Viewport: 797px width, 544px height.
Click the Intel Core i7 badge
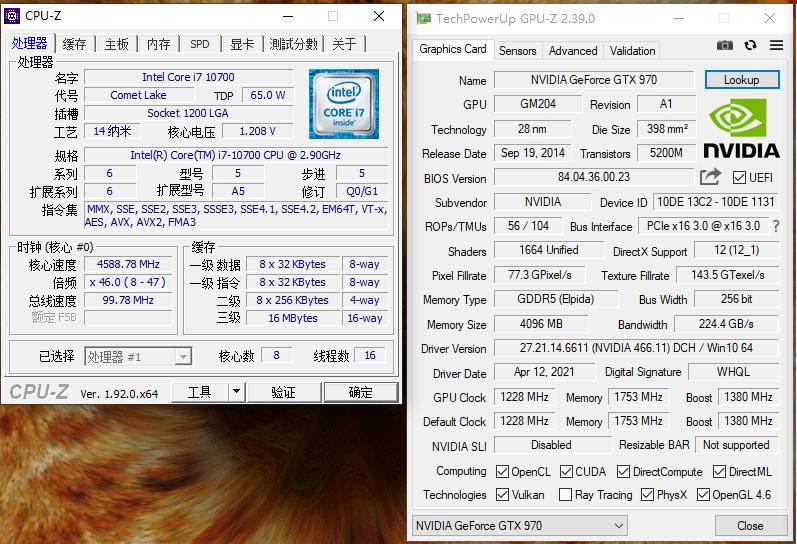(344, 104)
